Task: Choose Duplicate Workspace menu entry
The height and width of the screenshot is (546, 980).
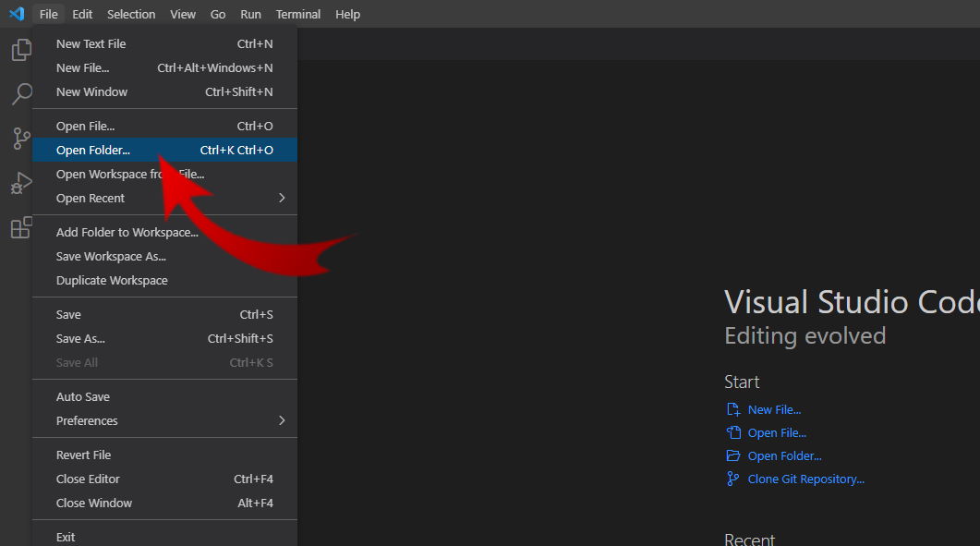Action: [111, 280]
